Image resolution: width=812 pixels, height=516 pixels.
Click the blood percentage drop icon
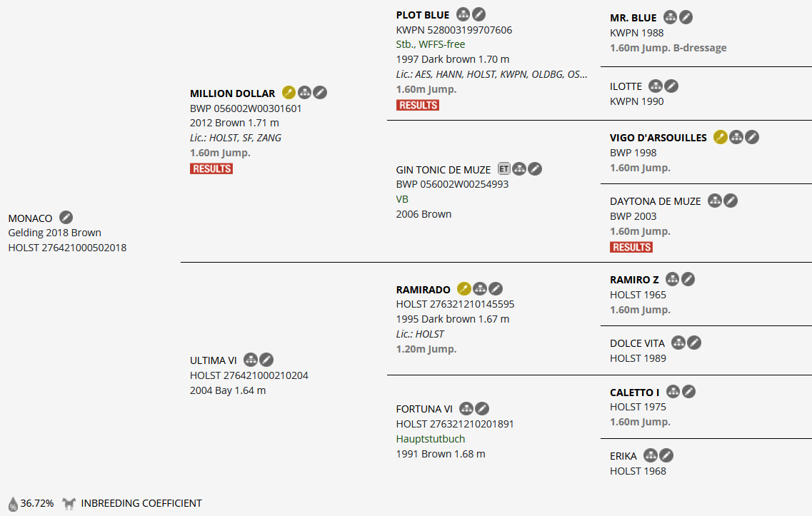[13, 503]
